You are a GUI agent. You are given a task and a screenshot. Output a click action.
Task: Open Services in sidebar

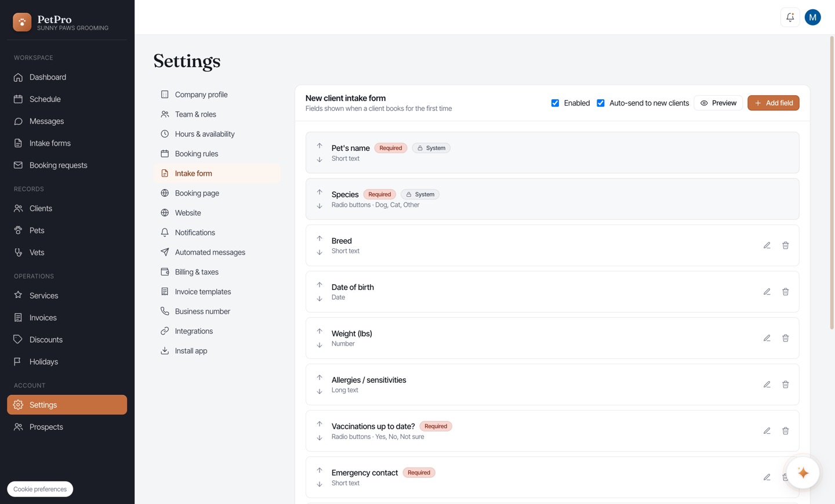[x=67, y=296]
